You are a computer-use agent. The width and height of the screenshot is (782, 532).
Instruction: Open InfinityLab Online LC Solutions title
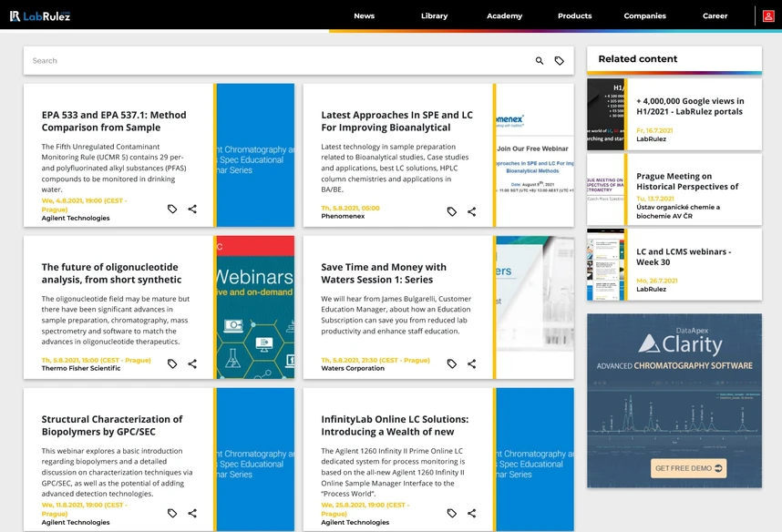click(x=395, y=425)
